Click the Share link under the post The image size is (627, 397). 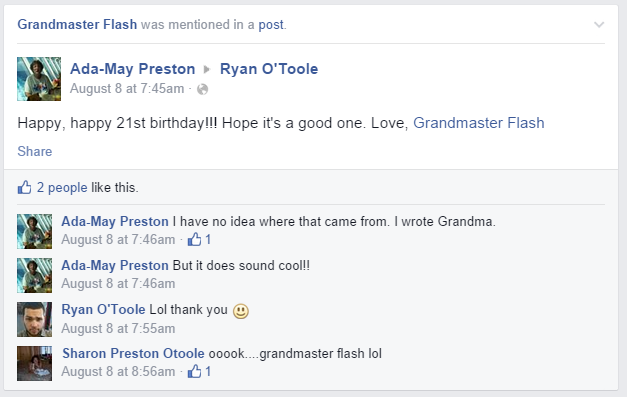[x=35, y=151]
